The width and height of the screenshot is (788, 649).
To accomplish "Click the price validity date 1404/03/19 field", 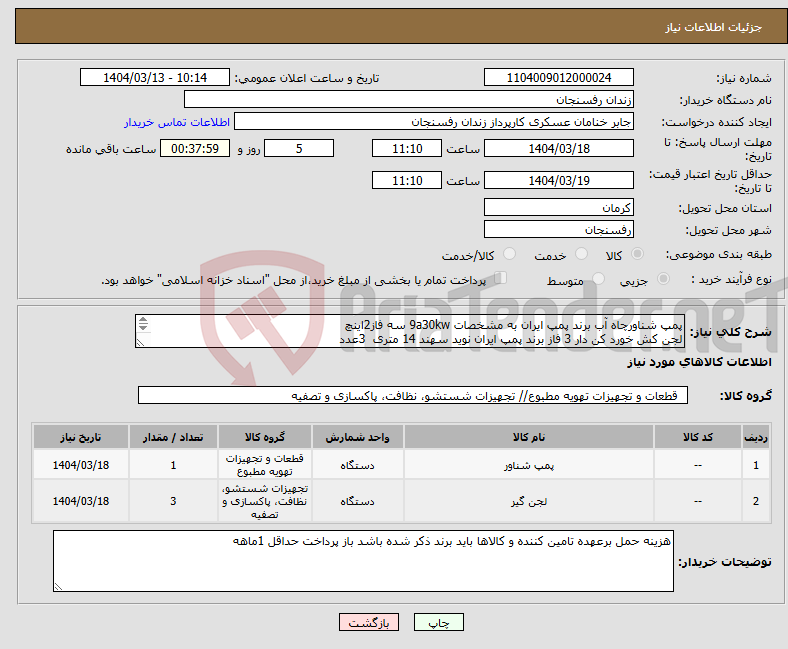I will pyautogui.click(x=558, y=180).
